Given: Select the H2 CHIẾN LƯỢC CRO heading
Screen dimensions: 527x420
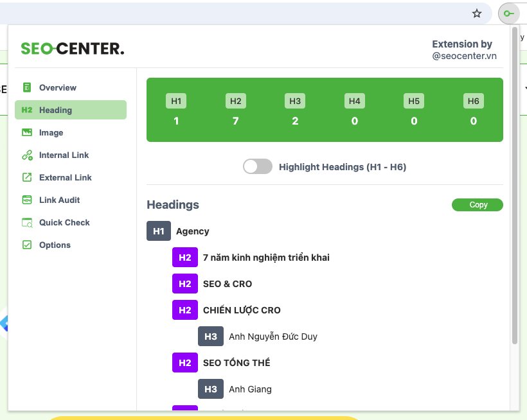Looking at the screenshot, I should [x=242, y=310].
